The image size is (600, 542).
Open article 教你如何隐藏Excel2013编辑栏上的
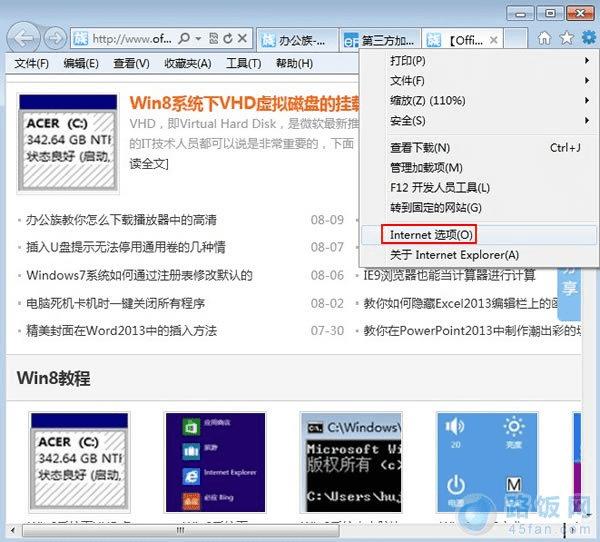tap(460, 304)
